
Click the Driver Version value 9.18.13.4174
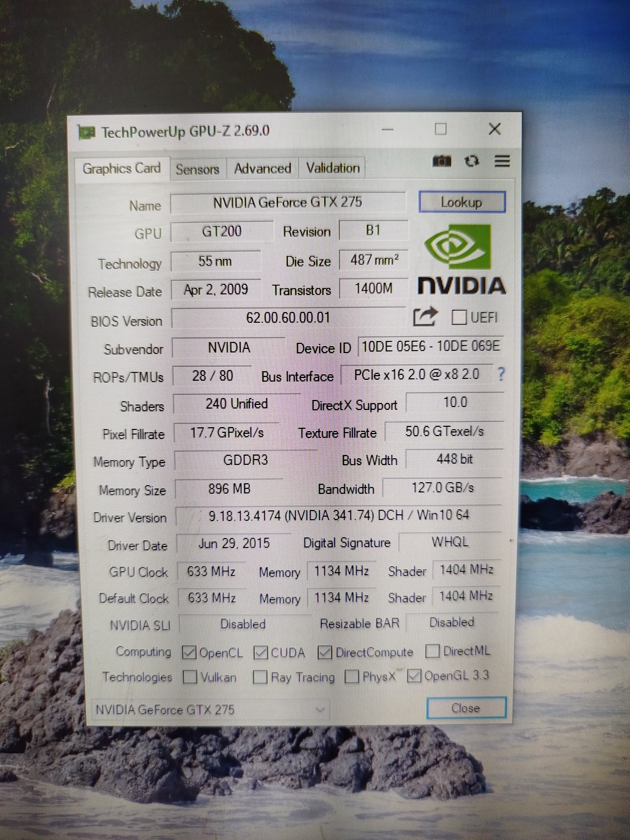[339, 515]
